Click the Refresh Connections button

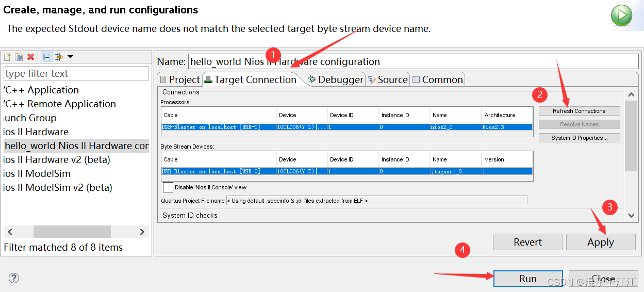pyautogui.click(x=579, y=111)
